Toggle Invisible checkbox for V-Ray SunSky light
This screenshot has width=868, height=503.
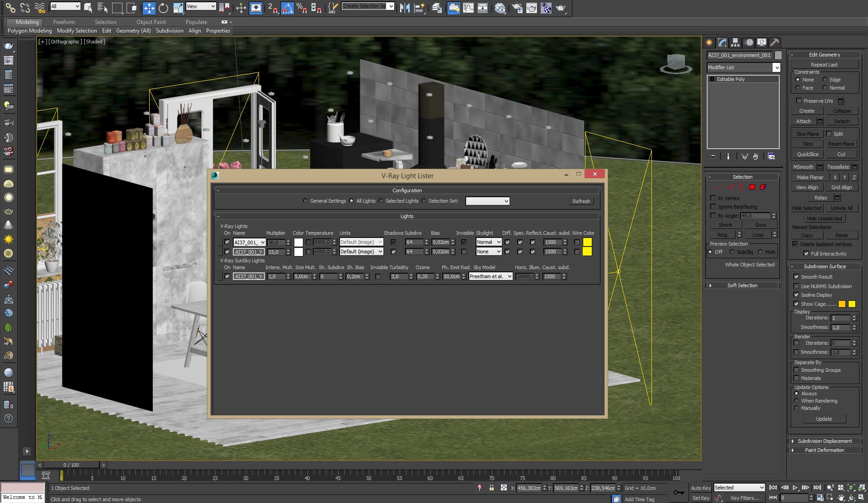pos(378,276)
